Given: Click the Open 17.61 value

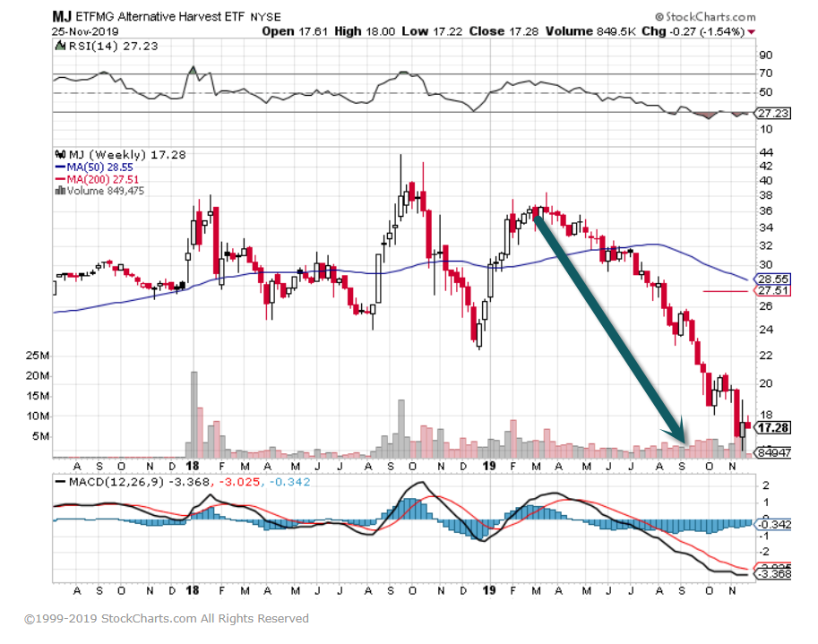Looking at the screenshot, I should (295, 31).
